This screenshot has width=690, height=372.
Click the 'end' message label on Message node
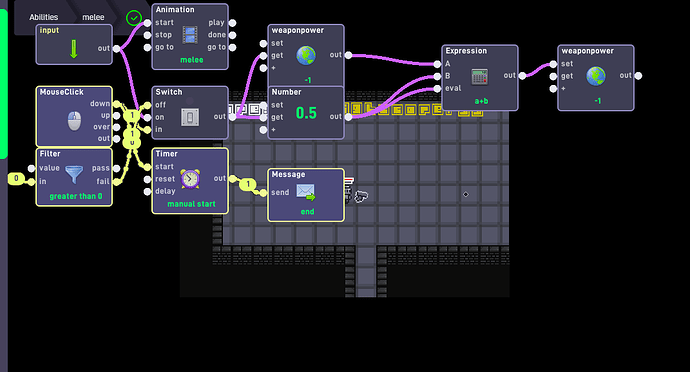coord(307,212)
